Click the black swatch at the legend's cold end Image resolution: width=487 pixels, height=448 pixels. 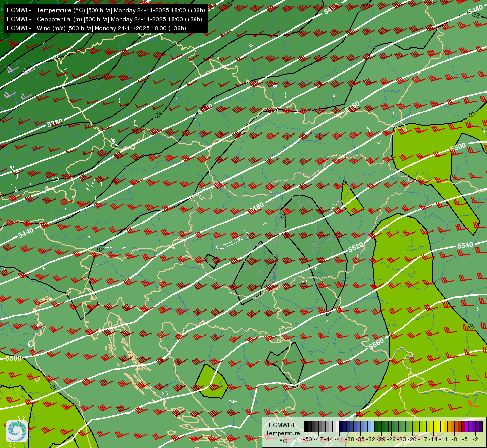306,426
